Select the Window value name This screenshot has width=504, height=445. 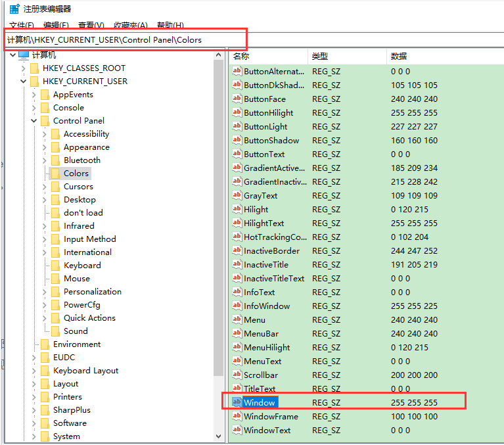260,402
